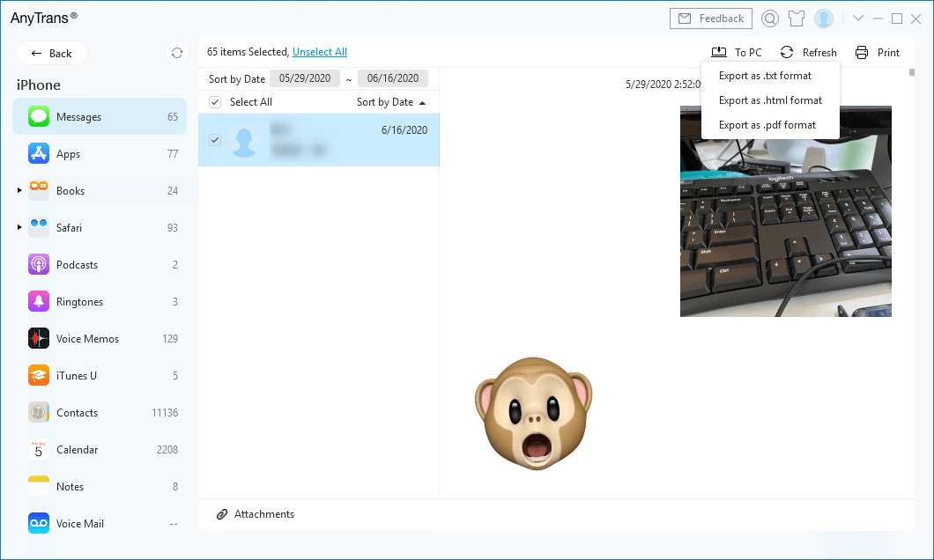Viewport: 934px width, 560px height.
Task: Click the envelope icon in Feedback button
Action: (685, 18)
